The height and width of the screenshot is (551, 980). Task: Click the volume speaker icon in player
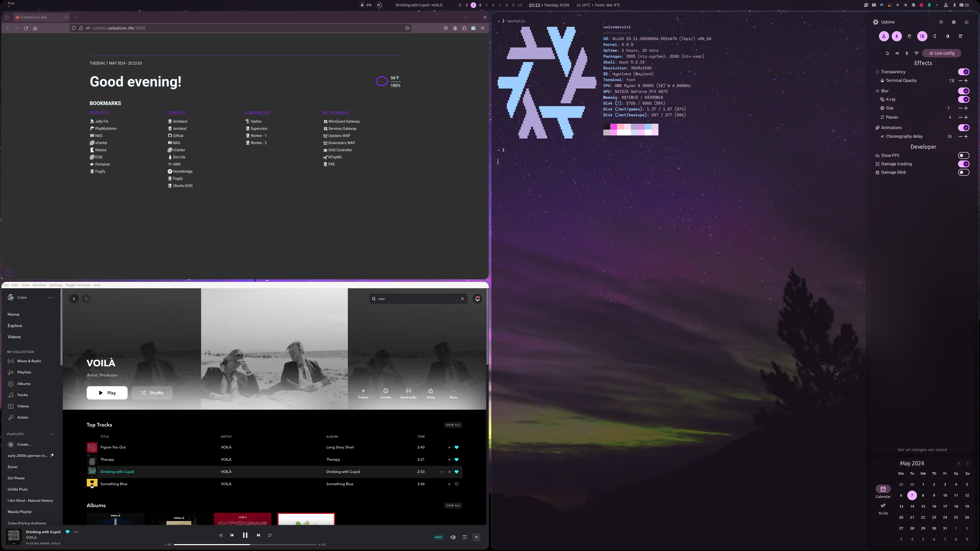(453, 537)
